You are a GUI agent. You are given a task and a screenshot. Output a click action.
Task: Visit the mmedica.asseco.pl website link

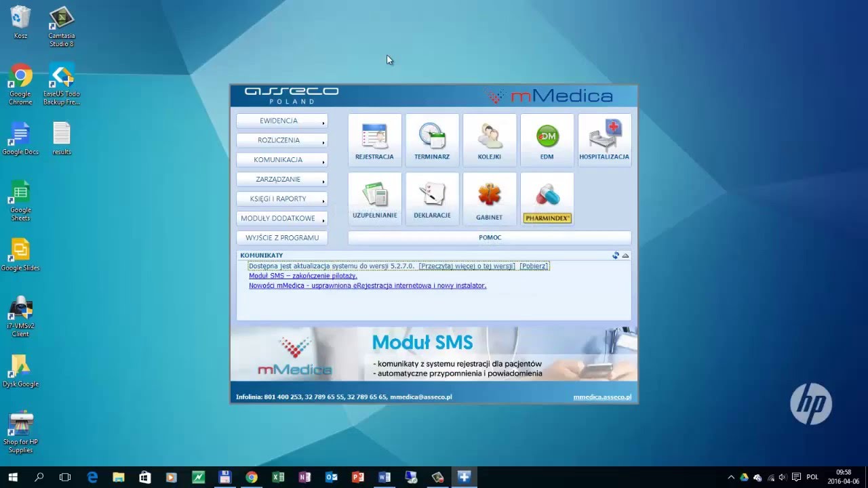[x=602, y=397]
